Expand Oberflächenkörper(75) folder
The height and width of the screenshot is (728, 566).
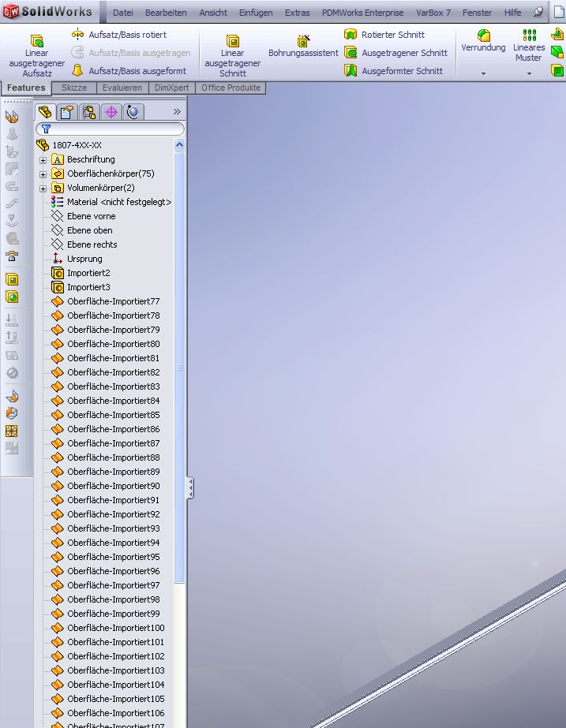[x=43, y=174]
